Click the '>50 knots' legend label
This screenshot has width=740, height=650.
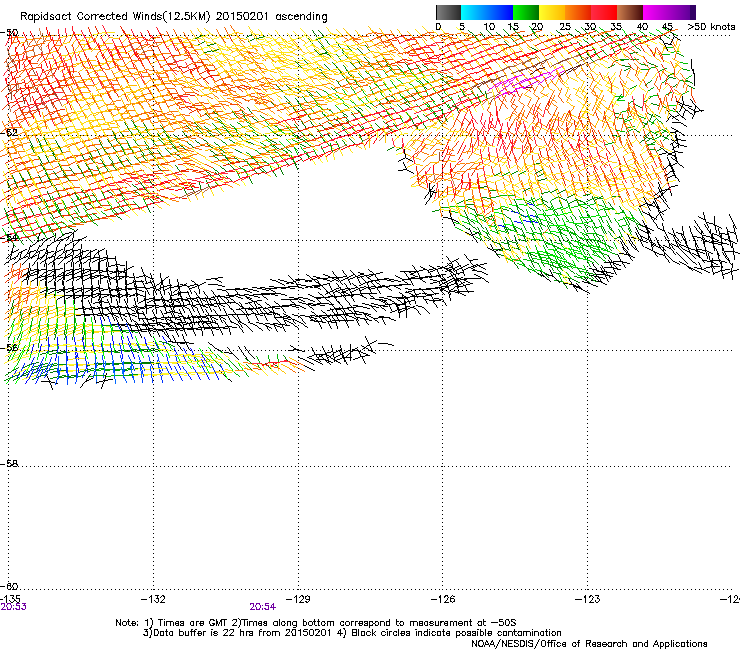pos(711,26)
